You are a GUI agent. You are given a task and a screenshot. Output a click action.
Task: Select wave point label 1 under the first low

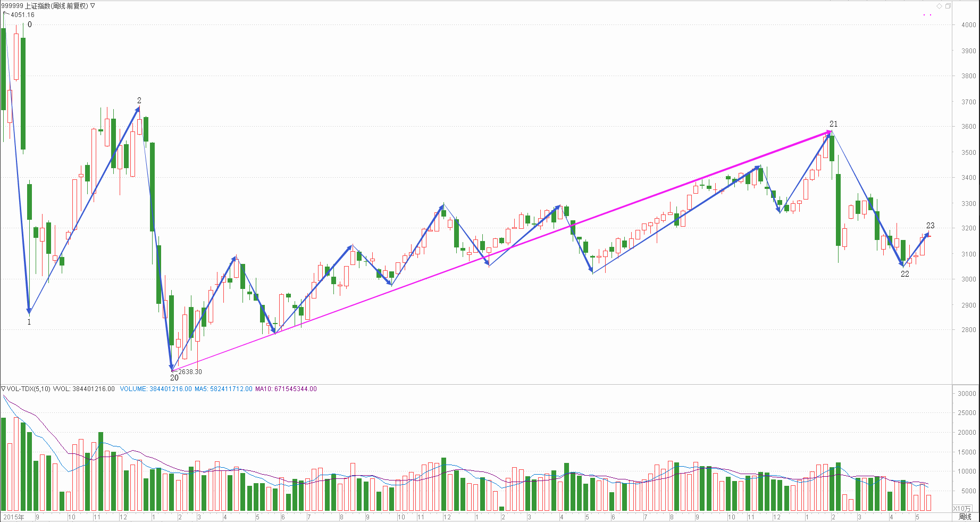point(29,322)
